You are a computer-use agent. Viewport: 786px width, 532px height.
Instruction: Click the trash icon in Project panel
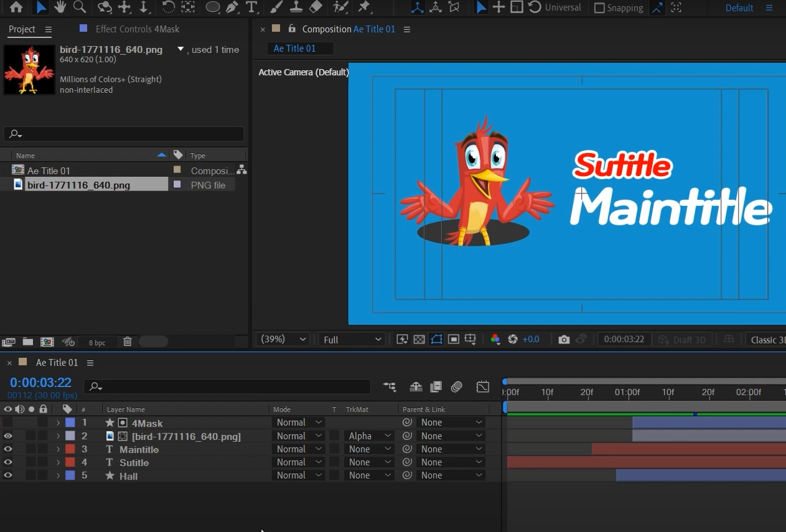pyautogui.click(x=127, y=342)
